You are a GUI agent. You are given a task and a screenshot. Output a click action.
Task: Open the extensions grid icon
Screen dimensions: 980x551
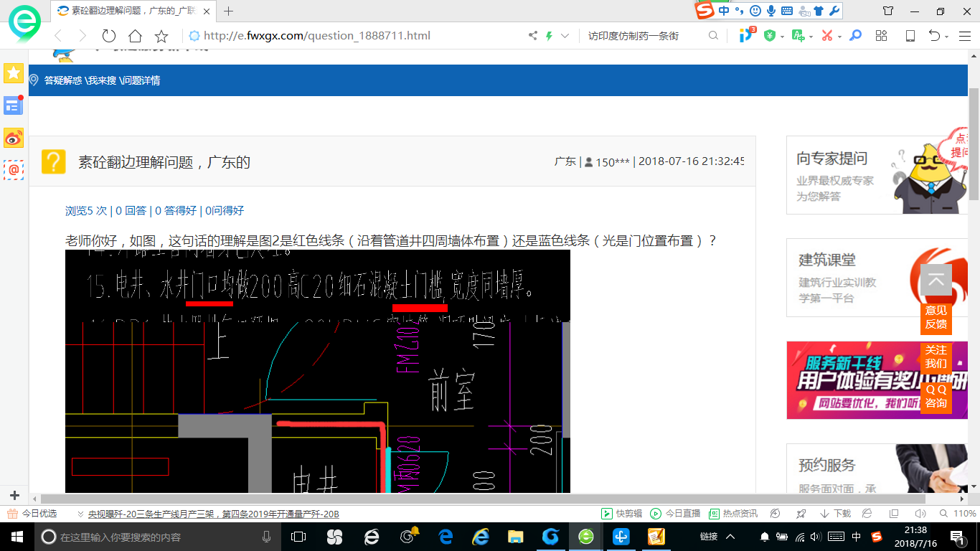tap(882, 36)
